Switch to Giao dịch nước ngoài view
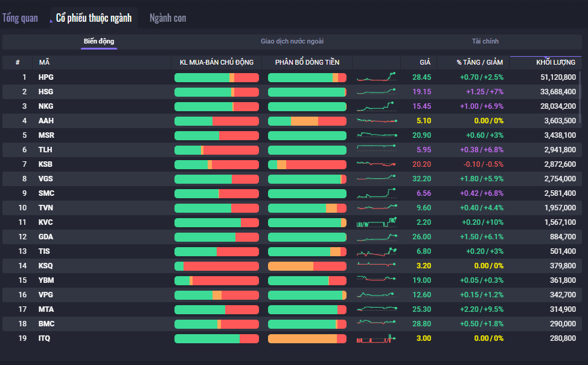The image size is (588, 365). [292, 42]
